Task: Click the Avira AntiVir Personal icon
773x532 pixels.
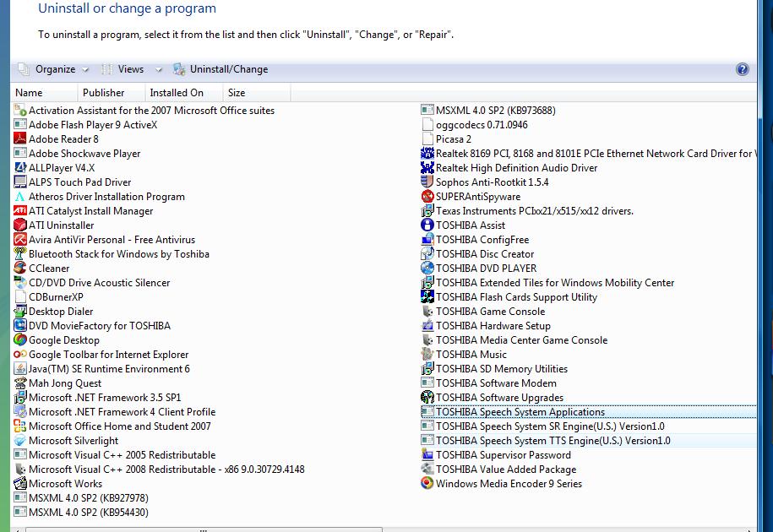Action: [19, 239]
